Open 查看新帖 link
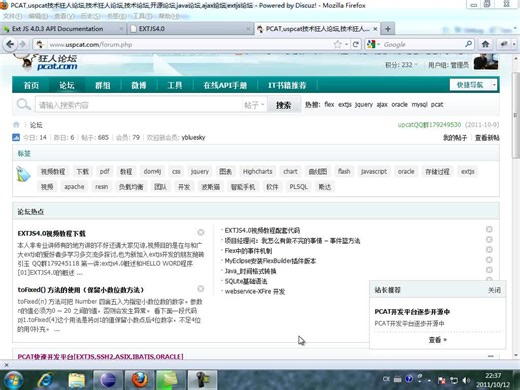520x390 pixels. click(487, 138)
